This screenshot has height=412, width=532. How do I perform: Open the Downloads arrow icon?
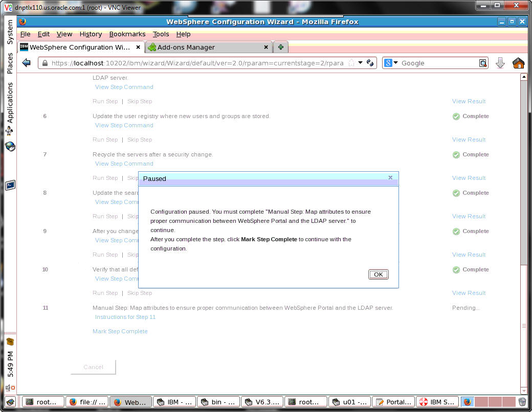(500, 63)
